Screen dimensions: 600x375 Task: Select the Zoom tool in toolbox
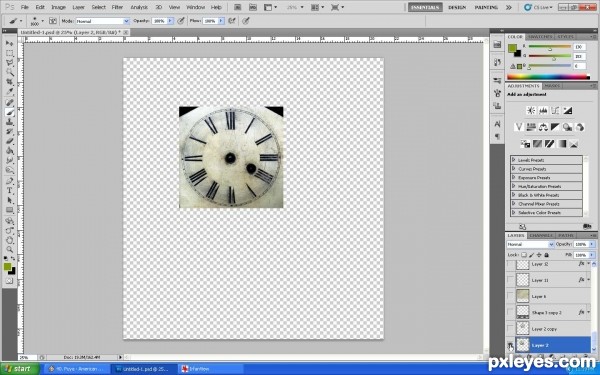tap(10, 250)
